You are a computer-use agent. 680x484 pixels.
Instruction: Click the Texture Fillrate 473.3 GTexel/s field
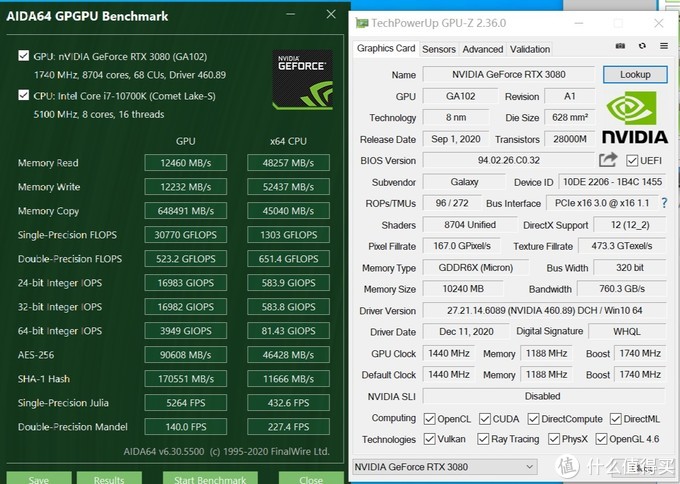click(622, 246)
